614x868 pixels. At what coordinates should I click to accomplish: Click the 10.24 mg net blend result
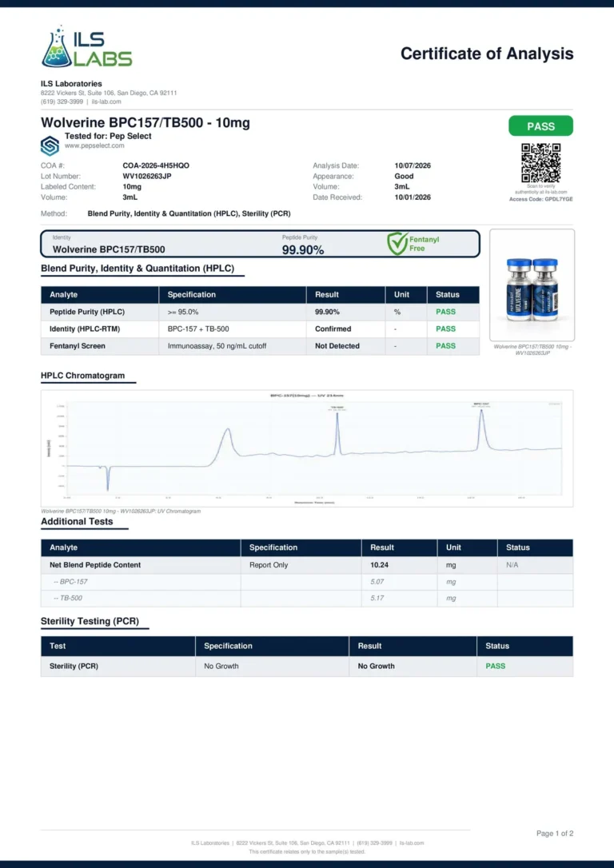tap(379, 565)
